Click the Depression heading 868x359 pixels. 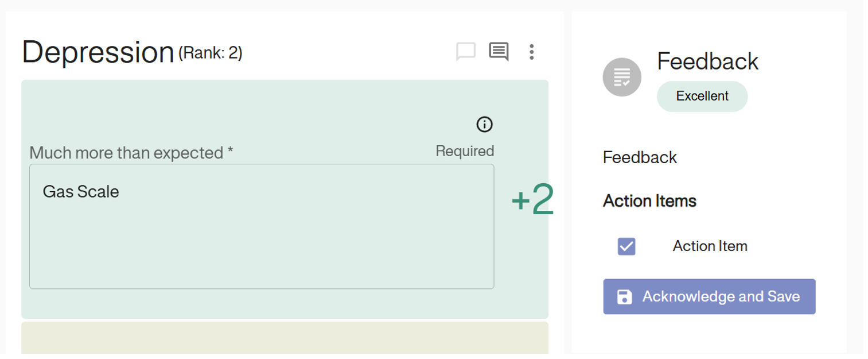click(x=98, y=53)
